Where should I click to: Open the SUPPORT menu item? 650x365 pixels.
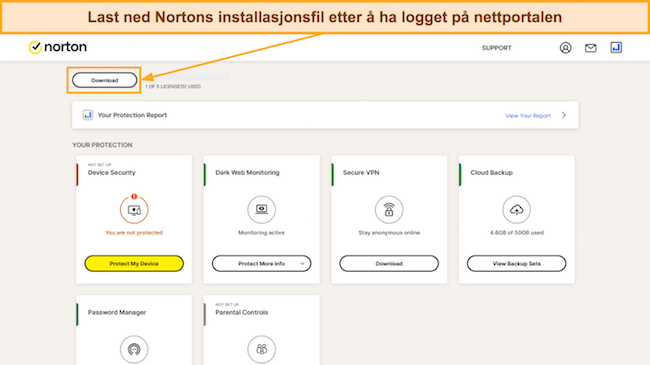[497, 48]
